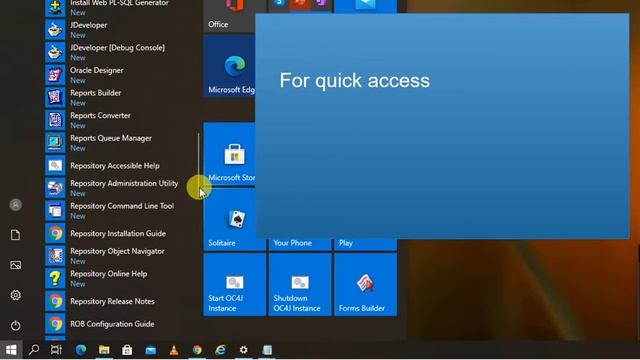Open Google Chrome from taskbar
Screen dimensions: 640x360
click(x=197, y=350)
